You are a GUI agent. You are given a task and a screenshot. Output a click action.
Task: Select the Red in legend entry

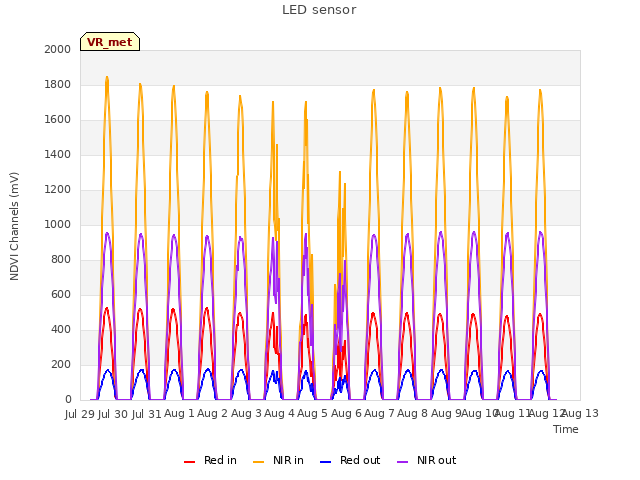tap(210, 460)
